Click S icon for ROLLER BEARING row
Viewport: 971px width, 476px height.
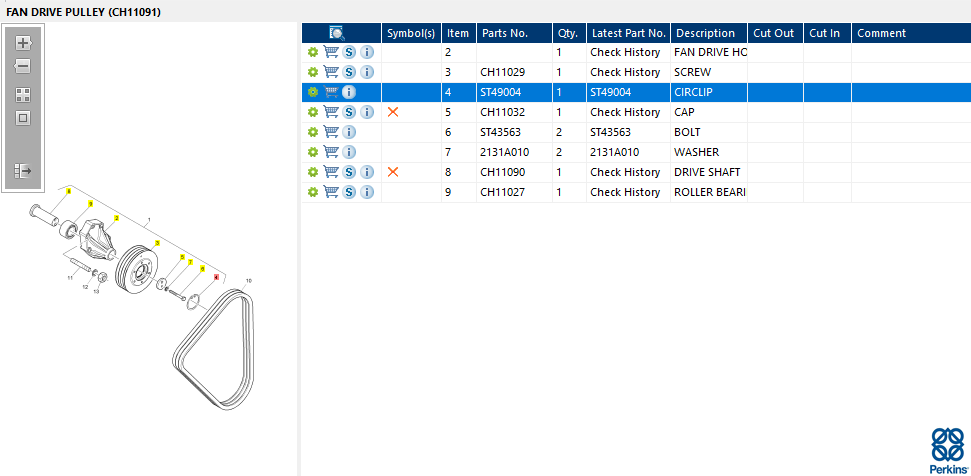pos(349,192)
